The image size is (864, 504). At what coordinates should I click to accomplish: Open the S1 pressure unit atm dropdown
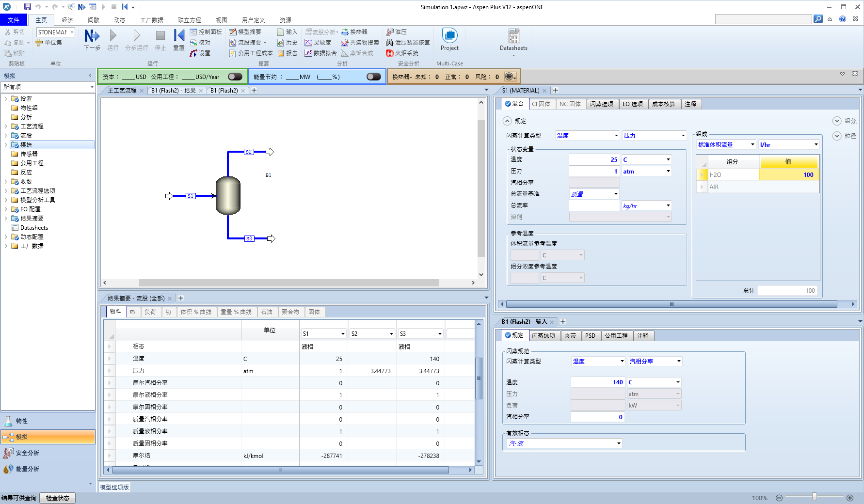click(x=668, y=171)
